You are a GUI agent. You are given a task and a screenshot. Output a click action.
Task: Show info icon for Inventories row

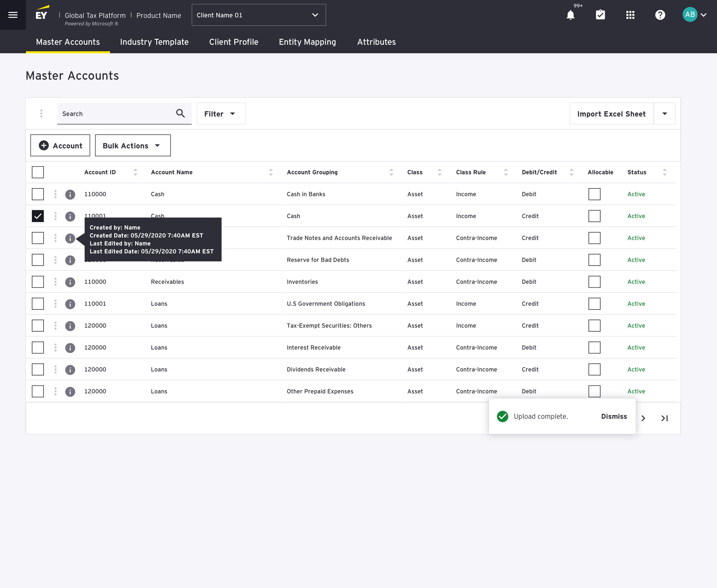tap(70, 282)
